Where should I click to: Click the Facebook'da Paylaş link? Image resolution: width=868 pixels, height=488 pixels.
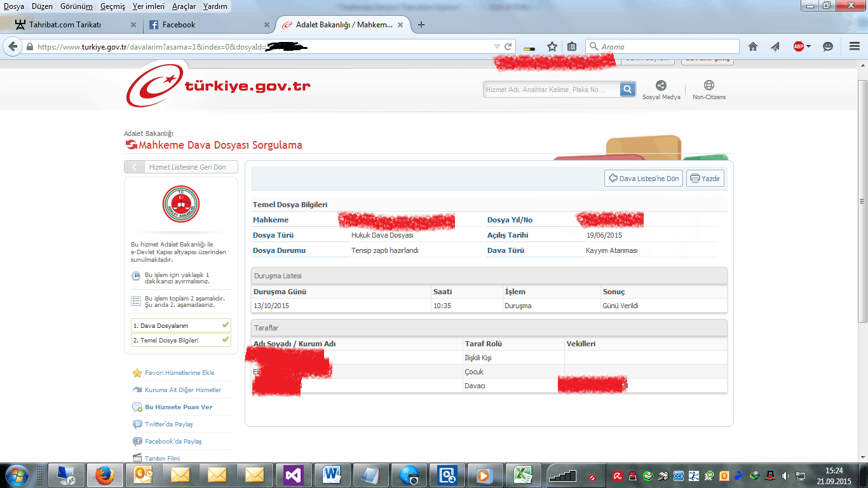tap(173, 441)
